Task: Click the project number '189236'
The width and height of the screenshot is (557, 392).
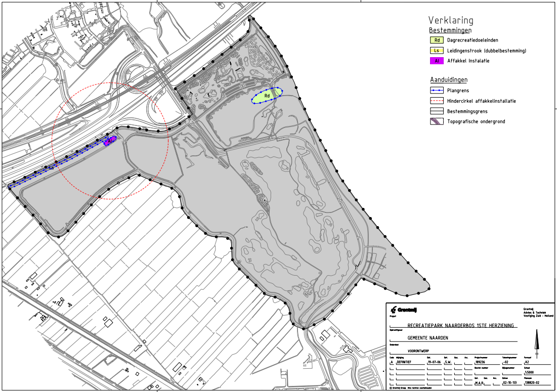Action: click(x=480, y=362)
